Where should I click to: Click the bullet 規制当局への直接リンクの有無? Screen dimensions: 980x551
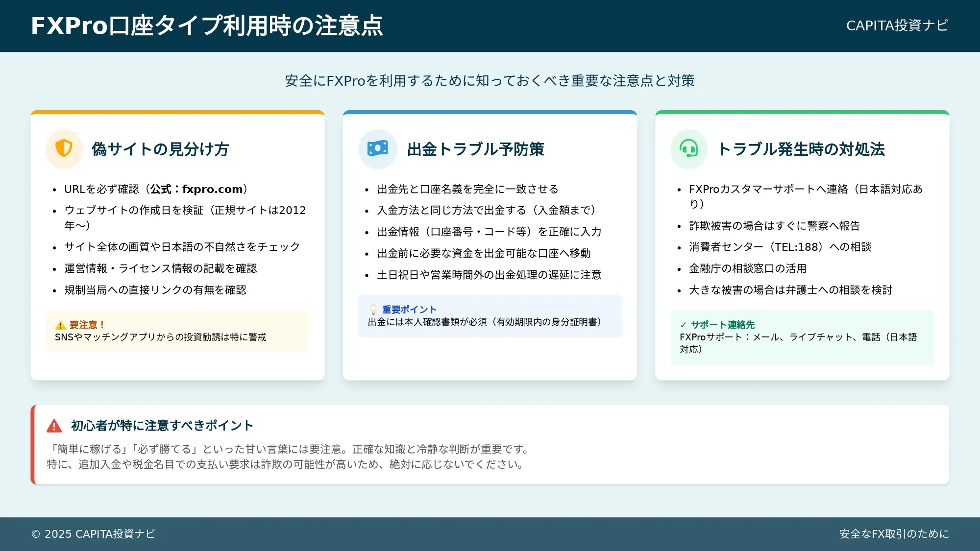point(155,290)
